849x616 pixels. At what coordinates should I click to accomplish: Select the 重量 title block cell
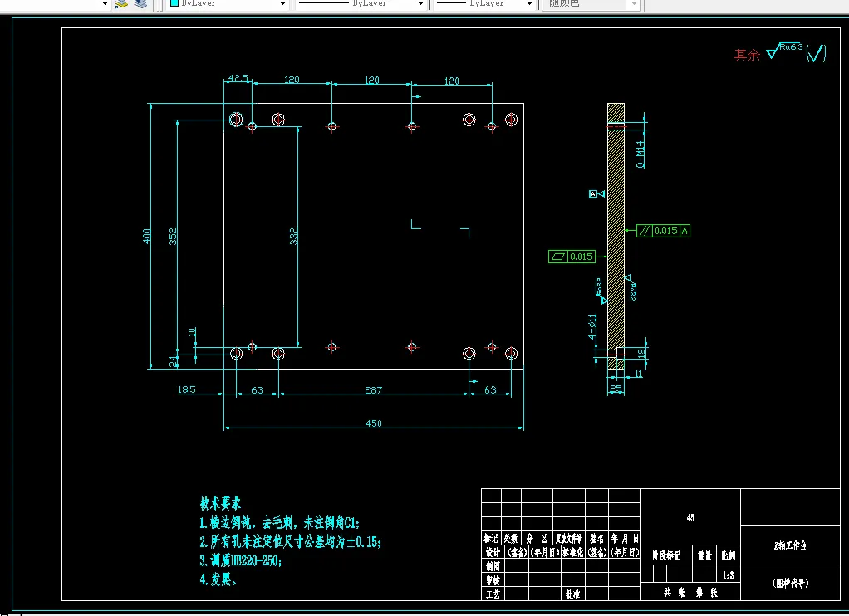[704, 555]
